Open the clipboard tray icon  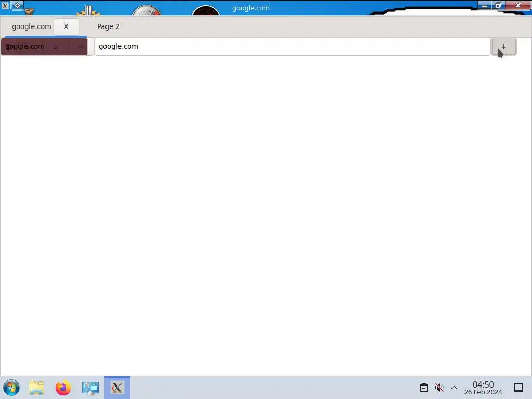424,388
